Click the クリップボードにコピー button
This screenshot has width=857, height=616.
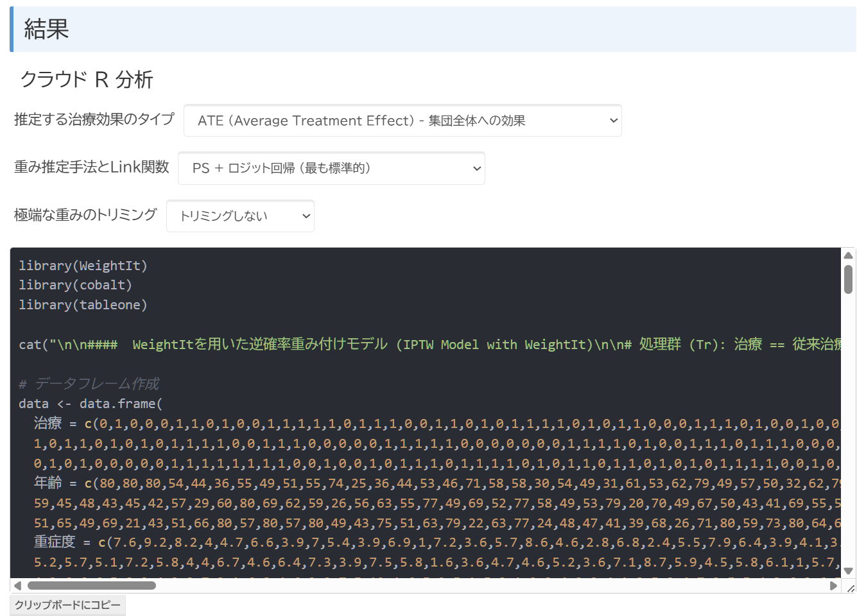[x=67, y=605]
